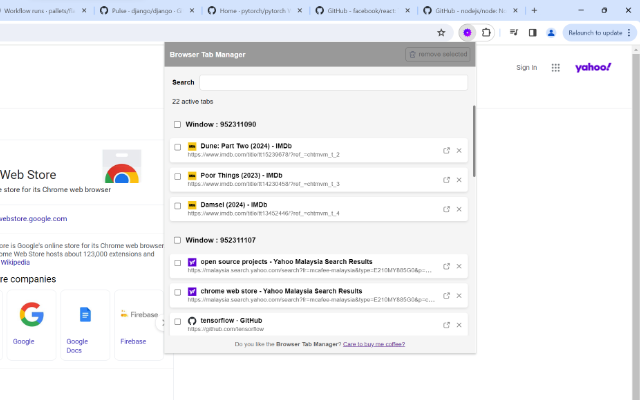The width and height of the screenshot is (640, 400).
Task: Click the yahoo! logo
Action: (x=593, y=67)
